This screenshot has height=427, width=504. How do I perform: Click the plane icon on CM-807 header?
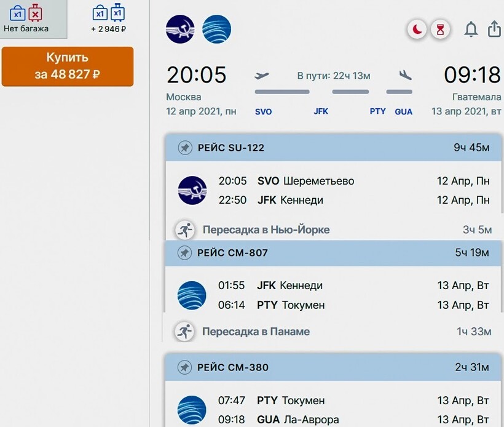[184, 253]
